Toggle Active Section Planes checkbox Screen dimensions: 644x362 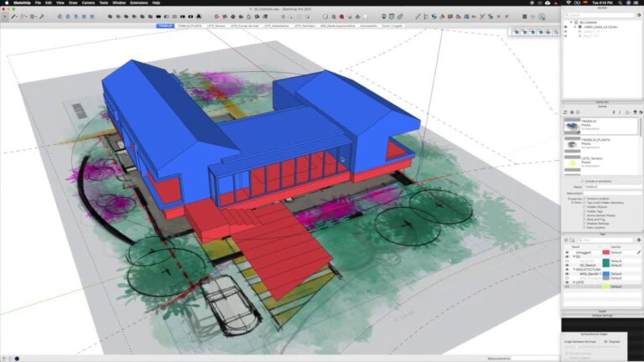584,215
